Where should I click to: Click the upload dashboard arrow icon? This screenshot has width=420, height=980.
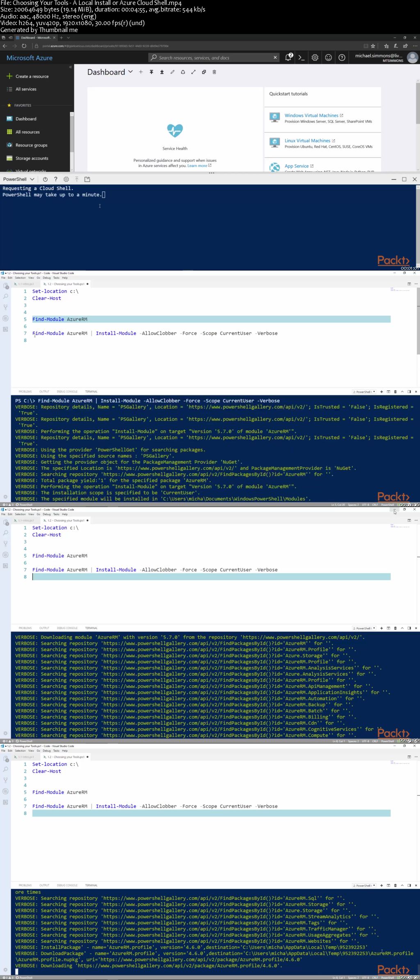(151, 72)
